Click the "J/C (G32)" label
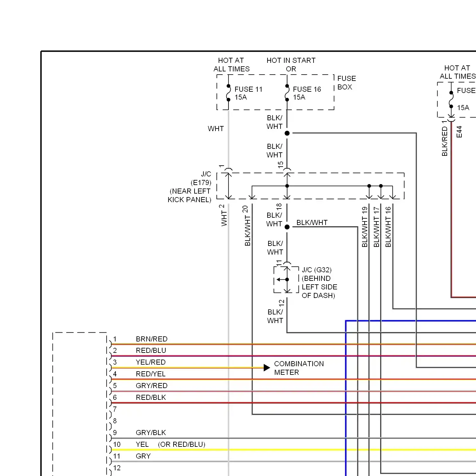 [317, 270]
